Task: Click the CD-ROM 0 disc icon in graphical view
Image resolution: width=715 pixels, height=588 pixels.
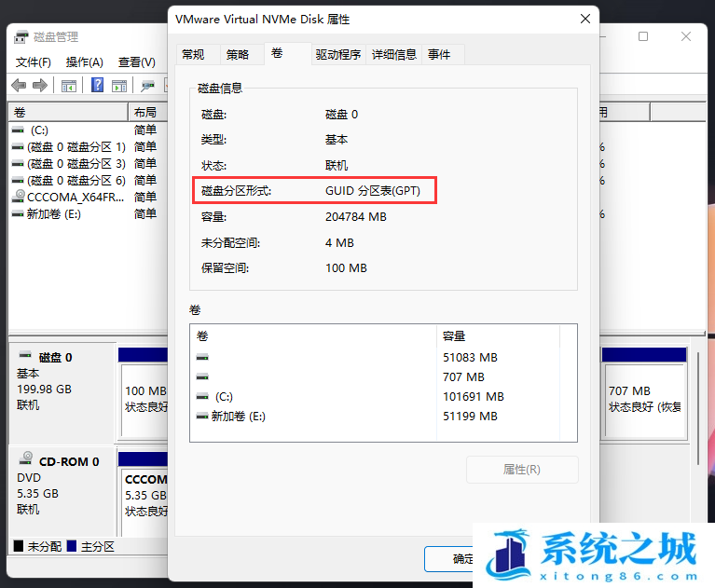Action: pos(26,458)
